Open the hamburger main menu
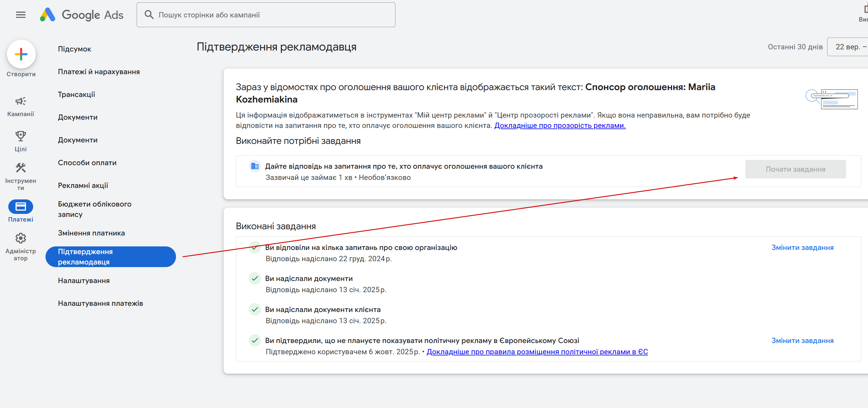The image size is (868, 408). (x=21, y=15)
